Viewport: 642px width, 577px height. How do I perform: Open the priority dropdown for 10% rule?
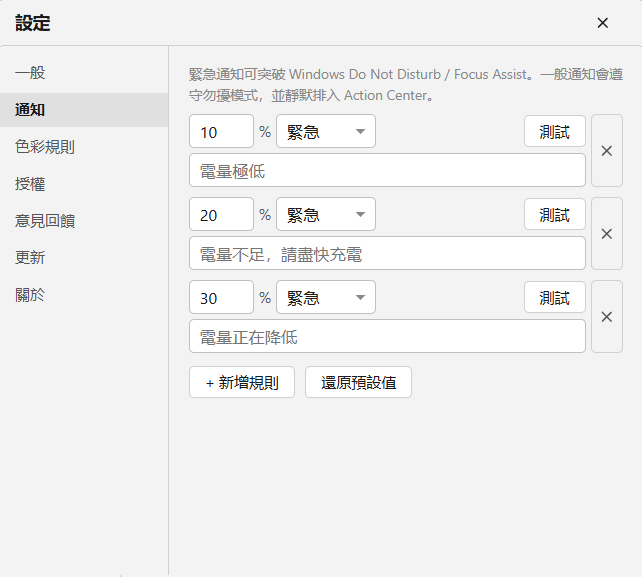coord(326,131)
